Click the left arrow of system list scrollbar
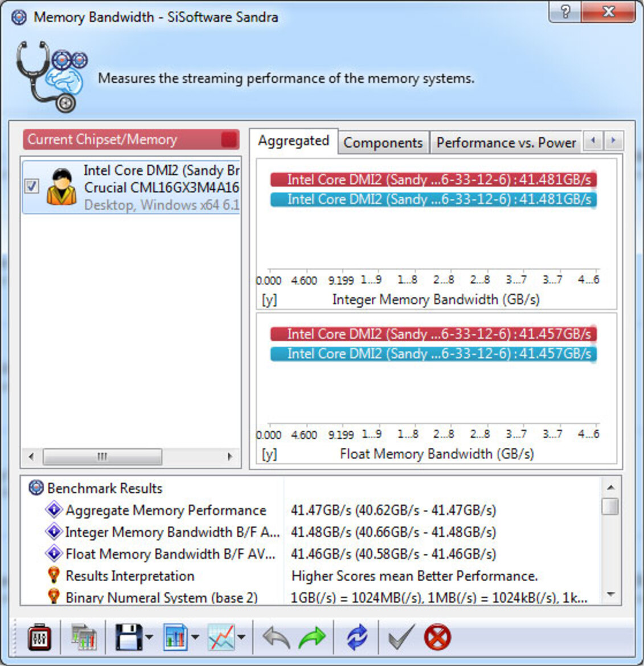Viewport: 644px width, 666px height. coord(31,456)
